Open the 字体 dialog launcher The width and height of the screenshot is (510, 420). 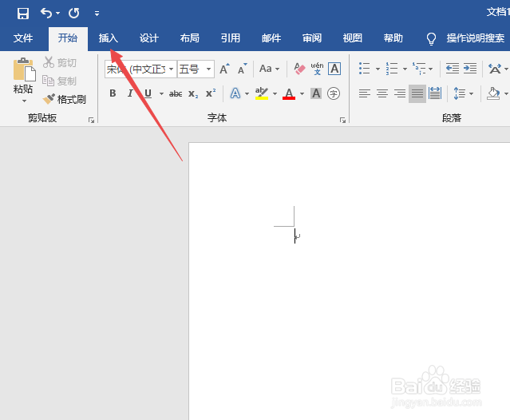click(x=342, y=120)
